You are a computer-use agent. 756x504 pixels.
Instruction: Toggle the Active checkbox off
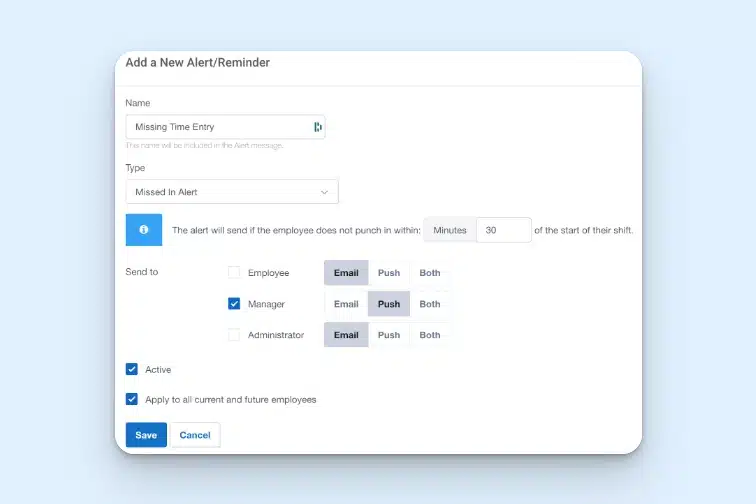(x=132, y=369)
